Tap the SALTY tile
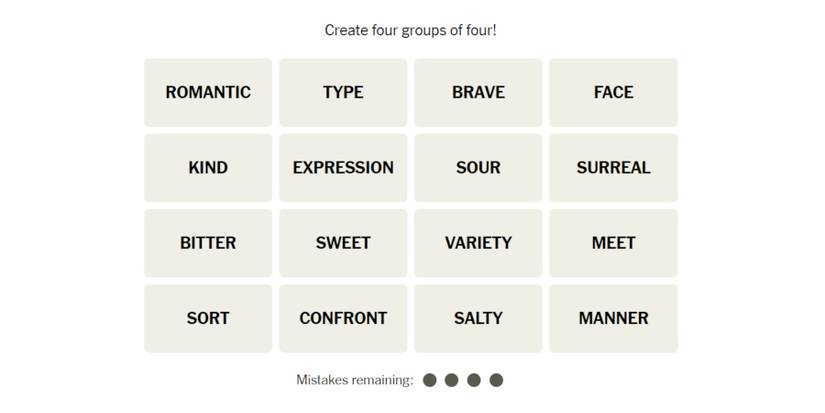 [478, 318]
